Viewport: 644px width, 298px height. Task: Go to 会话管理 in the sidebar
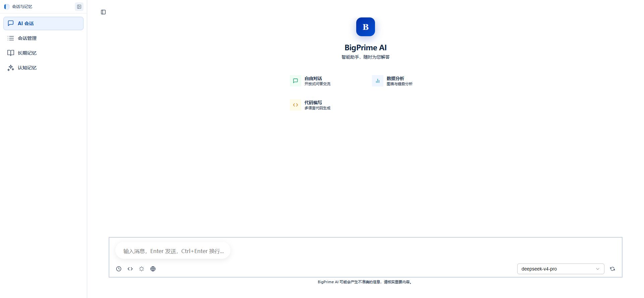(43, 38)
